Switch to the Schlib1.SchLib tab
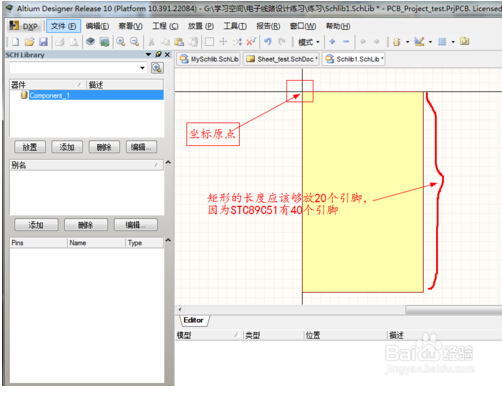Screen dimensions: 502x395 click(x=354, y=59)
